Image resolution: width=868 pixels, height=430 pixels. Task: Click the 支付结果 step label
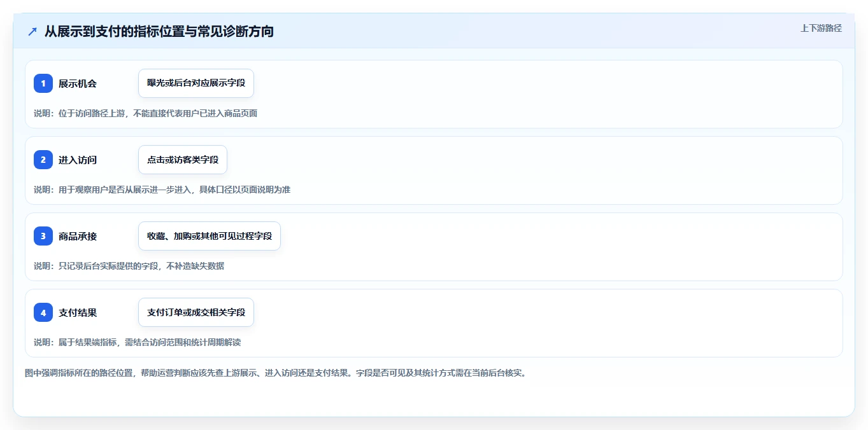point(78,312)
